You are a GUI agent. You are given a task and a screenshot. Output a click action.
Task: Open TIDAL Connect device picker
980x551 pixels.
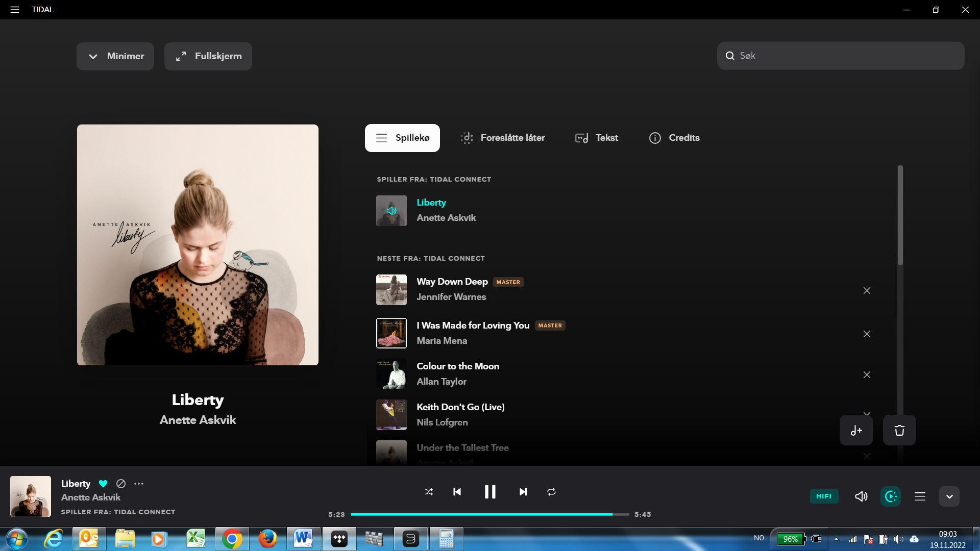891,496
